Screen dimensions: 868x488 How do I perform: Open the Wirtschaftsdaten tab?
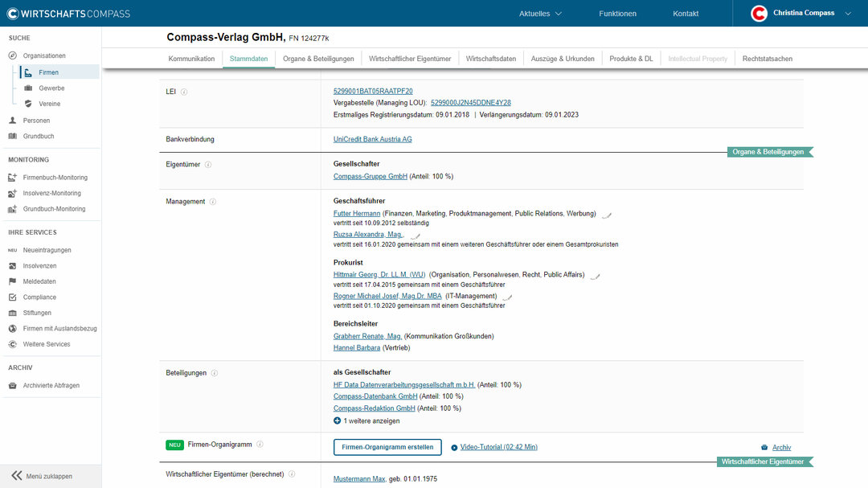click(491, 59)
